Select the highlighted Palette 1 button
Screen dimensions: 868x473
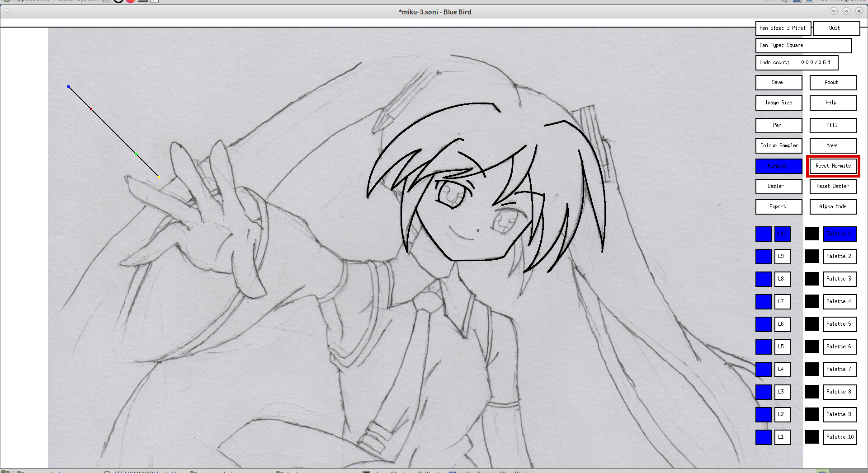click(840, 234)
